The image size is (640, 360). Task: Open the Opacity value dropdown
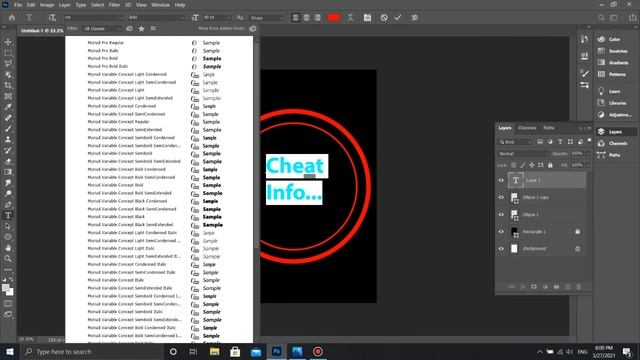[x=588, y=153]
